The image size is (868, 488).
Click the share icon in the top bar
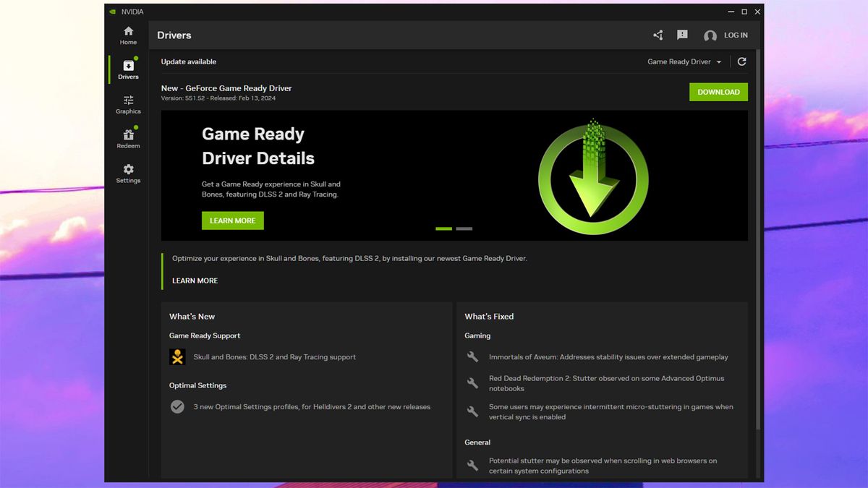658,35
